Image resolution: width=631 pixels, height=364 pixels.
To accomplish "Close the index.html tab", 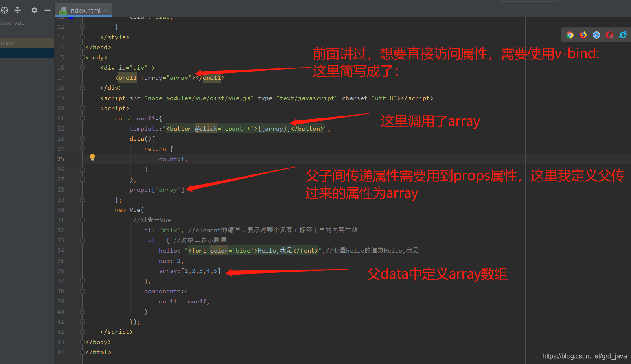I will (106, 10).
